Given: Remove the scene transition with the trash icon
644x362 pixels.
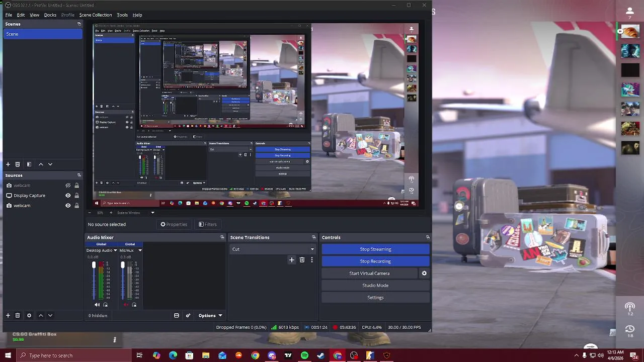Looking at the screenshot, I should [x=302, y=260].
